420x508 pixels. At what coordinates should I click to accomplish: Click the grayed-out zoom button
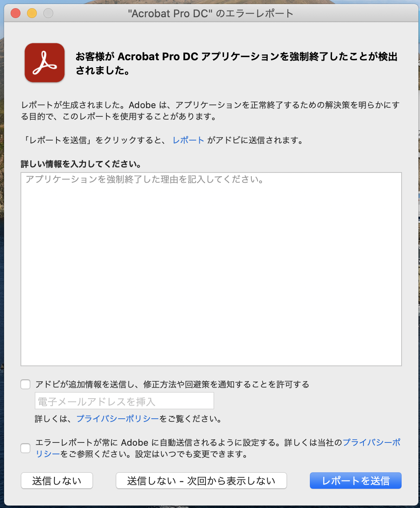tap(48, 13)
